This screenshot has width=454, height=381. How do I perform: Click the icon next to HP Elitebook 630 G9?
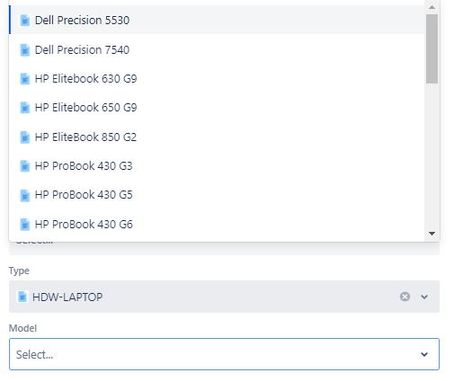coord(25,79)
